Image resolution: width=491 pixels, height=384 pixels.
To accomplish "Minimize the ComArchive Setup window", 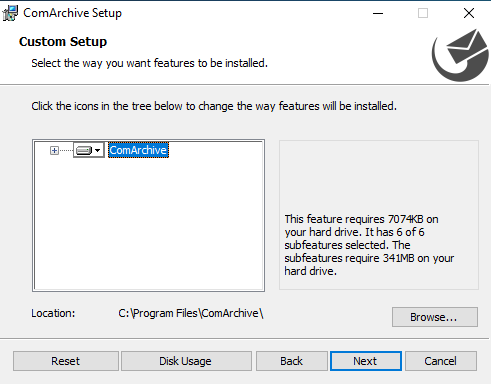I will pyautogui.click(x=378, y=13).
